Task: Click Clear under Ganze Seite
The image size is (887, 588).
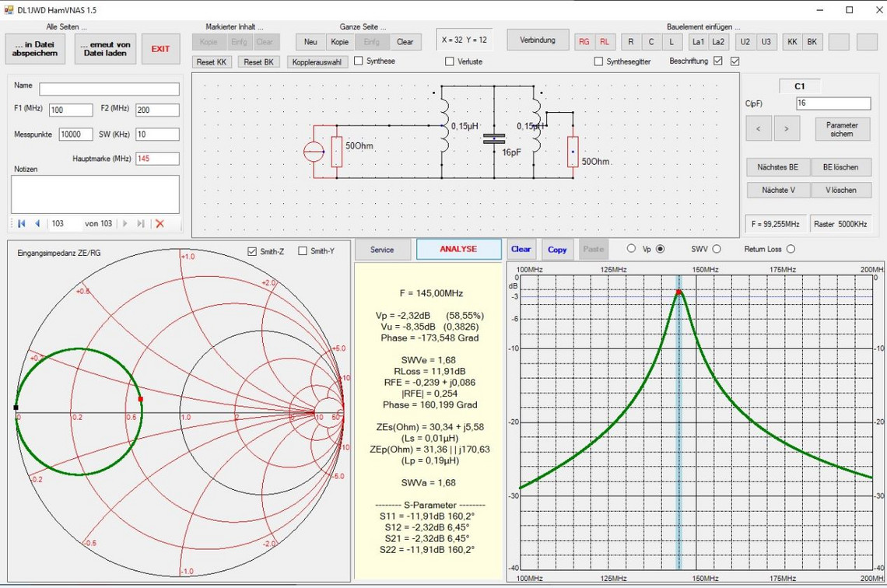Action: pyautogui.click(x=405, y=42)
